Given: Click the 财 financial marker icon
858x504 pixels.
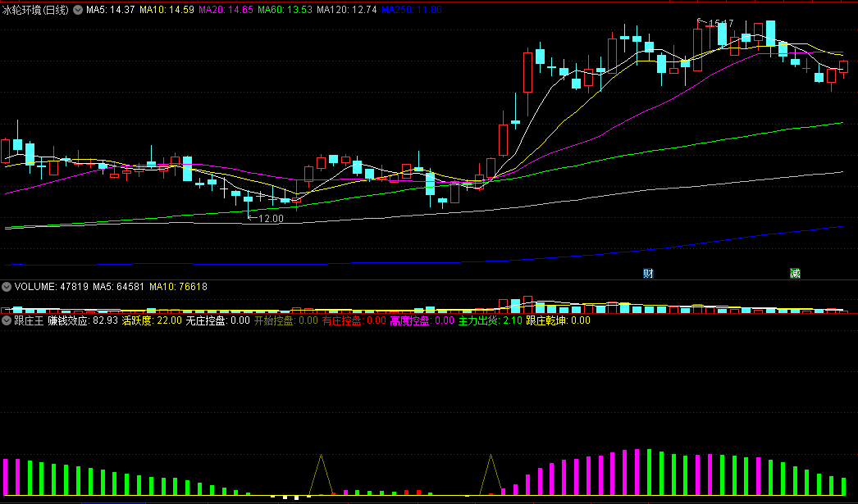Looking at the screenshot, I should click(649, 274).
